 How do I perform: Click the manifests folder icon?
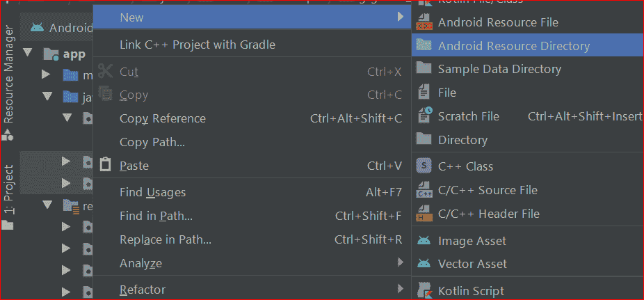[70, 74]
